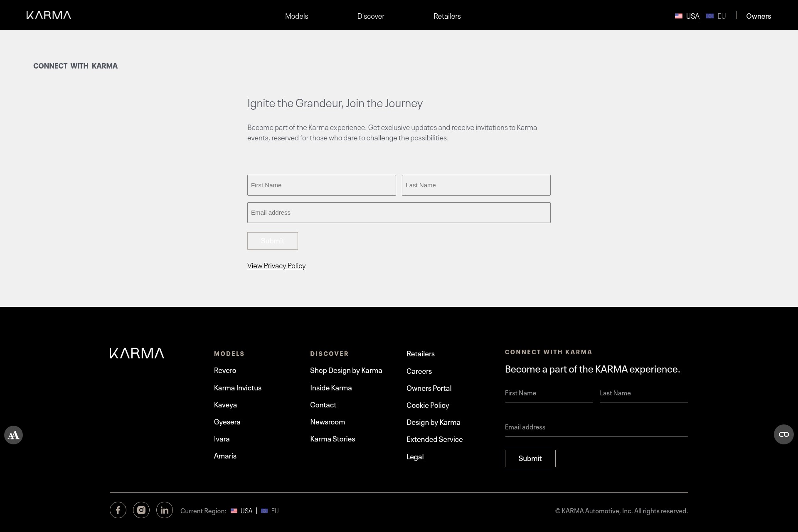The image size is (798, 532).
Task: Focus footer Last Name field
Action: pyautogui.click(x=644, y=393)
